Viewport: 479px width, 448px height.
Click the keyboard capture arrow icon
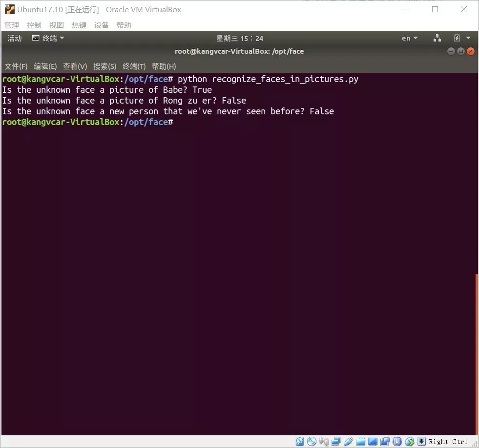tap(421, 441)
